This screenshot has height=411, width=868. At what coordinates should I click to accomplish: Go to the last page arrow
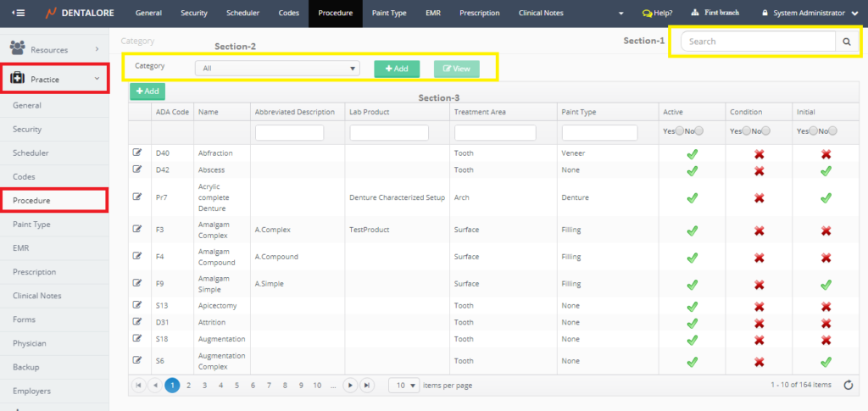click(367, 385)
